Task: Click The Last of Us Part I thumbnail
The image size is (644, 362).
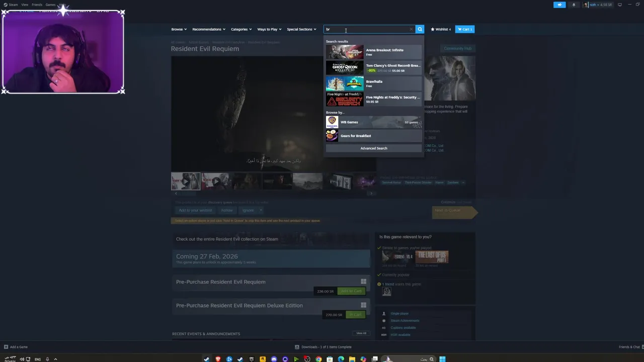Action: click(x=432, y=256)
